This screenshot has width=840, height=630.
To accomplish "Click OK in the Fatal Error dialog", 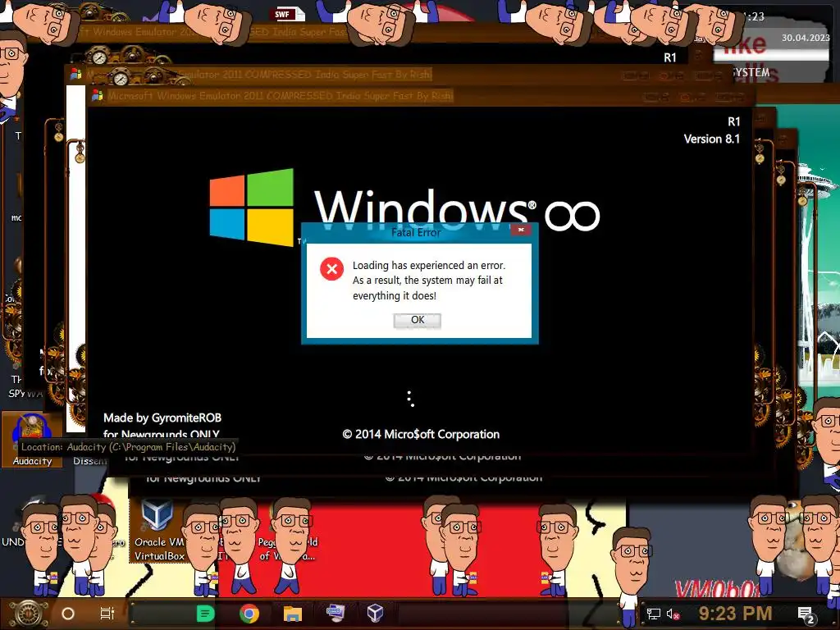I will [x=418, y=320].
